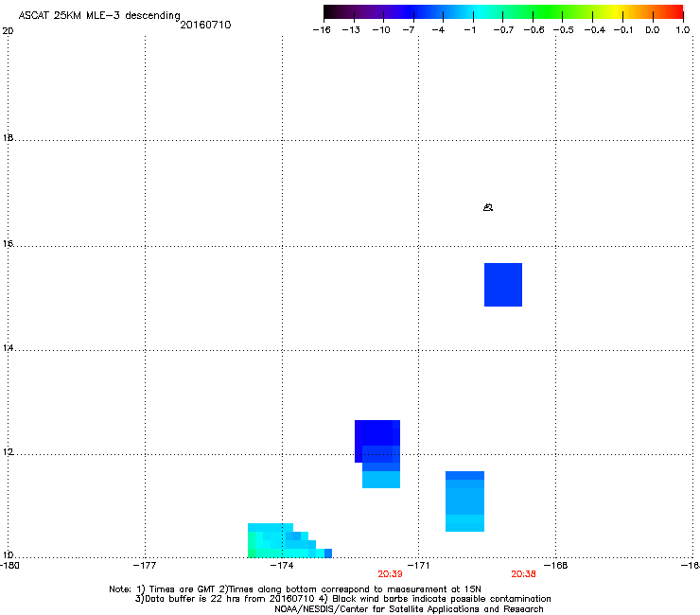Select the color bar label -0.1
The width and height of the screenshot is (700, 615).
click(x=623, y=30)
